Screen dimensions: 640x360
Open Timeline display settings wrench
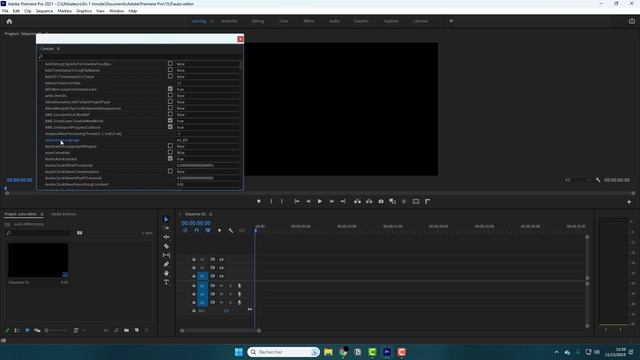click(231, 231)
